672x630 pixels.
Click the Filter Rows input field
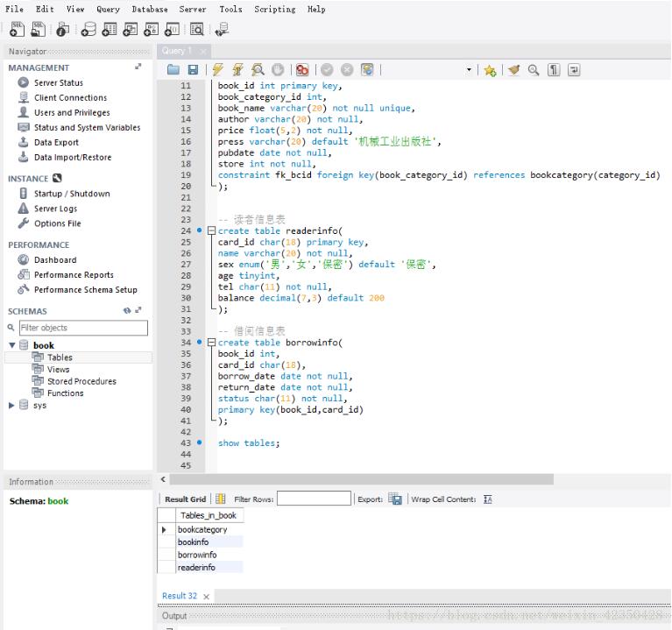click(x=313, y=499)
